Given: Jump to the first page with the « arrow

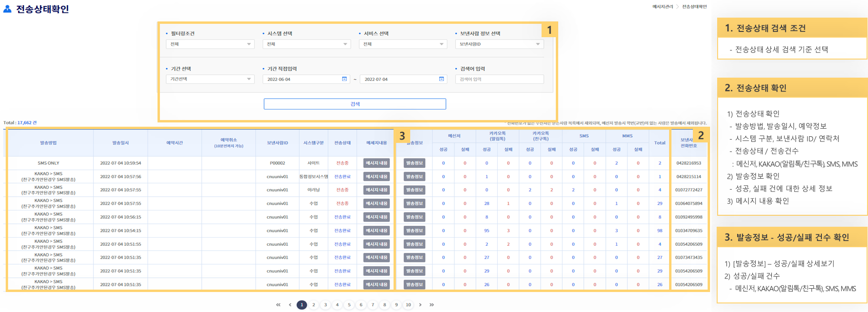Looking at the screenshot, I should coord(278,305).
